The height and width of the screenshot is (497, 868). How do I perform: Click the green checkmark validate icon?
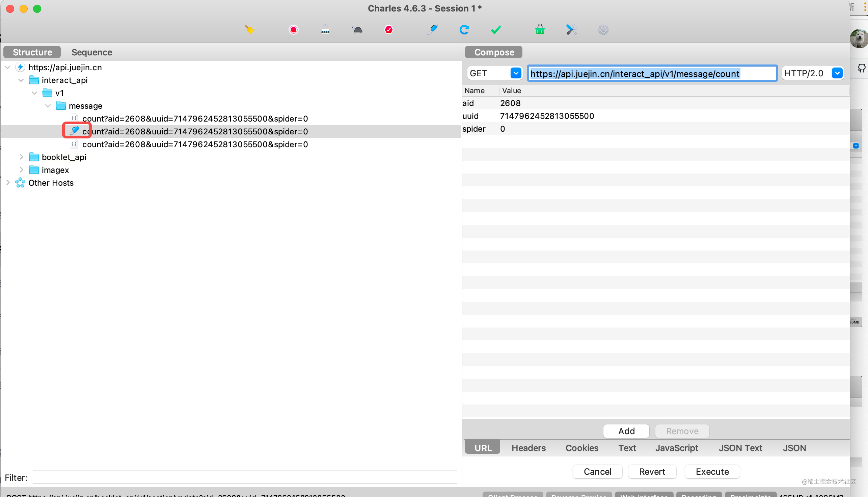click(496, 30)
